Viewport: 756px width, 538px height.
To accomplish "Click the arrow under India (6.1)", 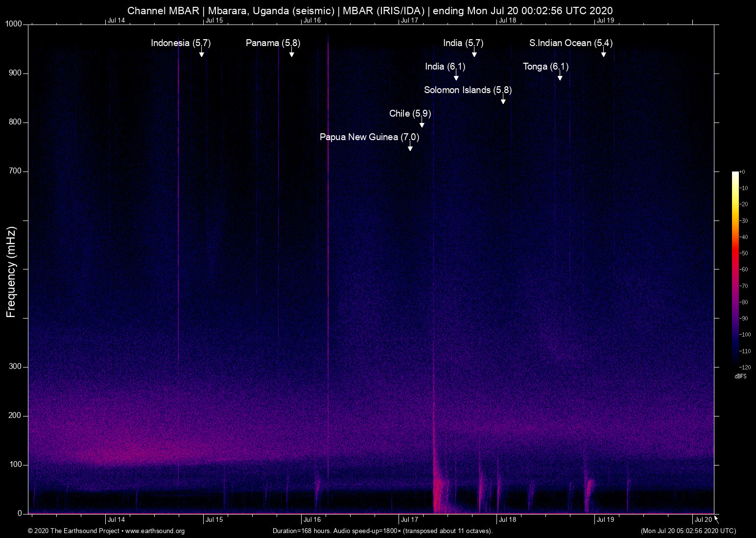I will [x=456, y=76].
